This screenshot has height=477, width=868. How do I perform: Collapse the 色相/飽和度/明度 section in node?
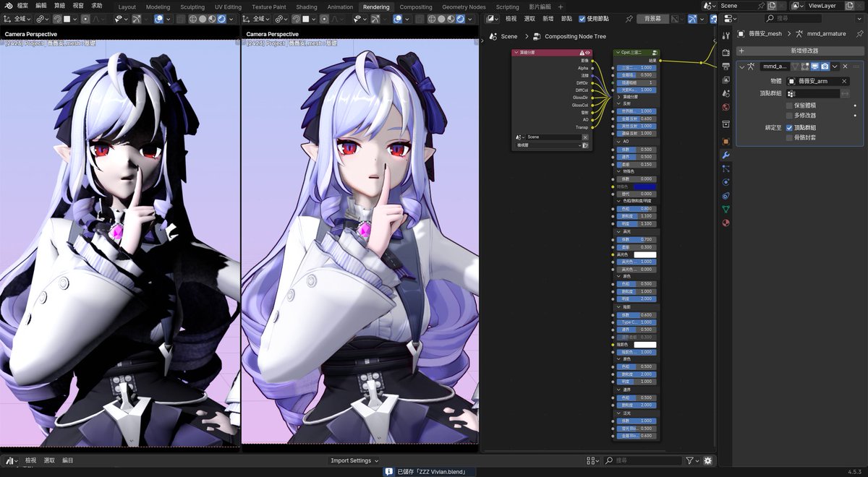tap(617, 201)
